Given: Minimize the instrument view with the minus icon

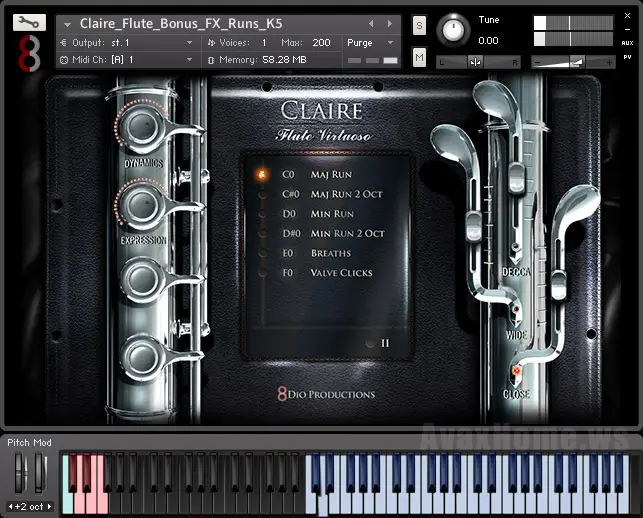Looking at the screenshot, I should point(627,30).
